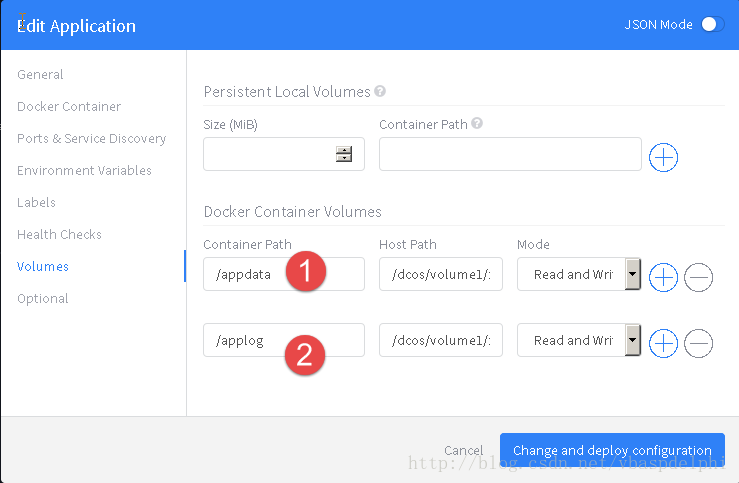The image size is (739, 483).
Task: Click Change and deploy configuration
Action: (612, 450)
